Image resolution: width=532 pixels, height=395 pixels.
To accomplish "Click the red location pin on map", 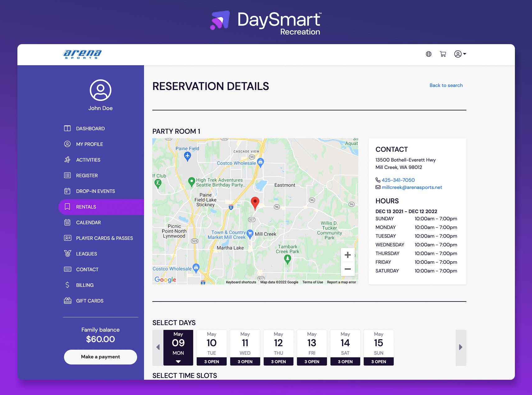I will [x=255, y=203].
